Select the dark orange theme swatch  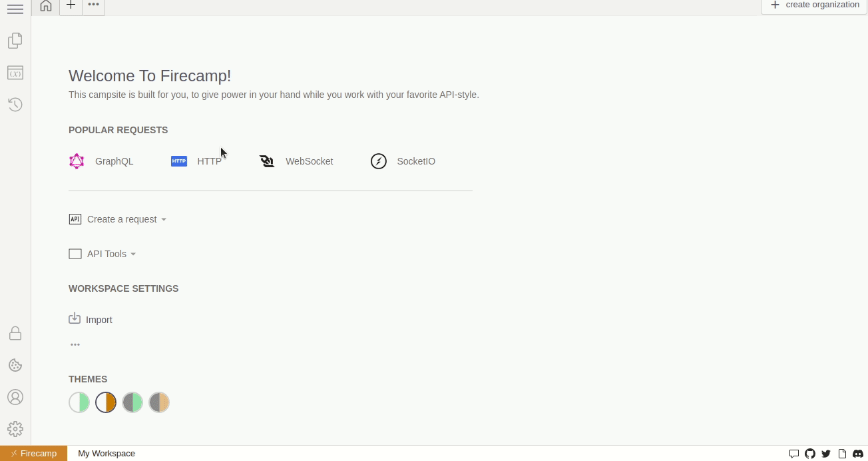point(159,402)
